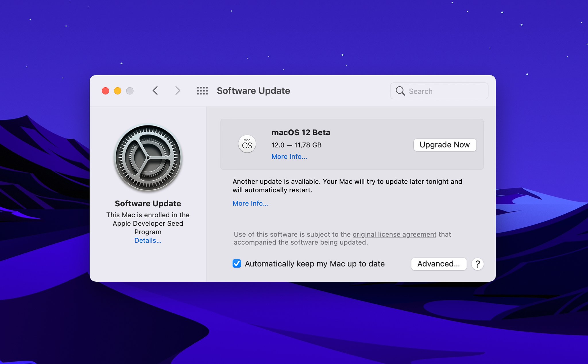Open the Advanced settings dialog
The height and width of the screenshot is (364, 588).
(439, 264)
